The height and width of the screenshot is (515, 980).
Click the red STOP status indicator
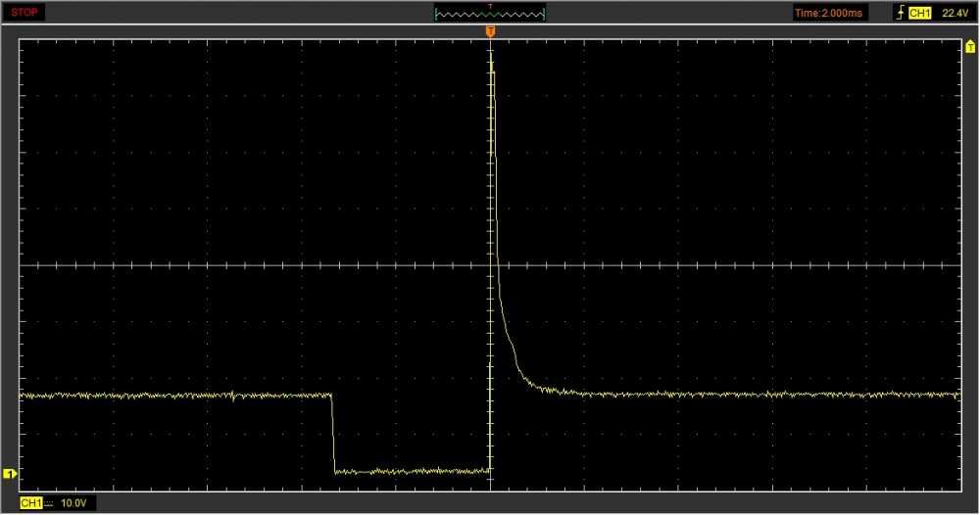[26, 13]
